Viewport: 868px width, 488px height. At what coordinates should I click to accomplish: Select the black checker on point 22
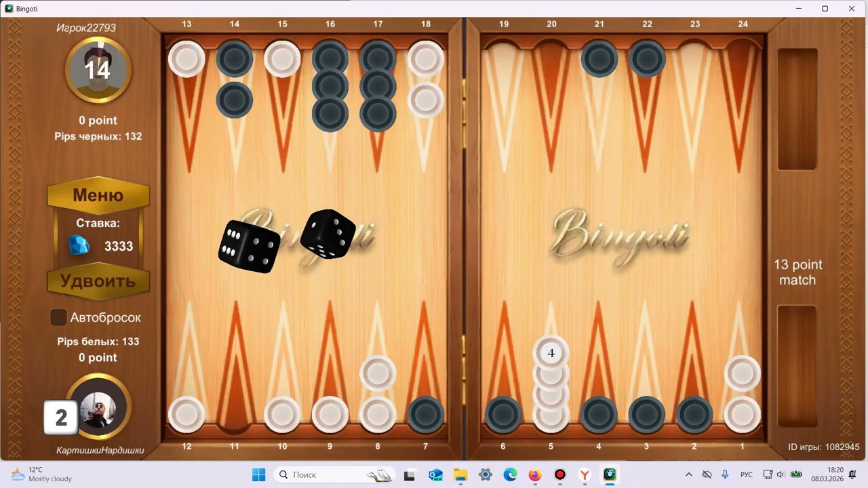point(647,59)
